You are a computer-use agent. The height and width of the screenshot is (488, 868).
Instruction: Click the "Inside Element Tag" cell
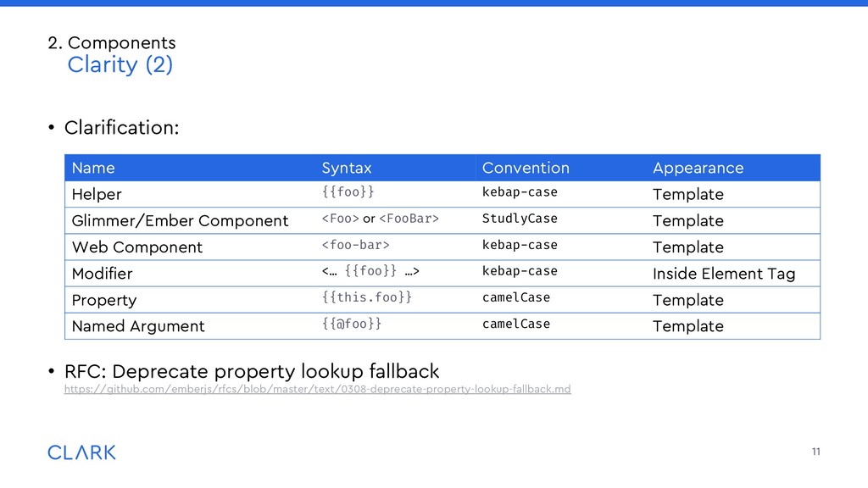(x=724, y=274)
